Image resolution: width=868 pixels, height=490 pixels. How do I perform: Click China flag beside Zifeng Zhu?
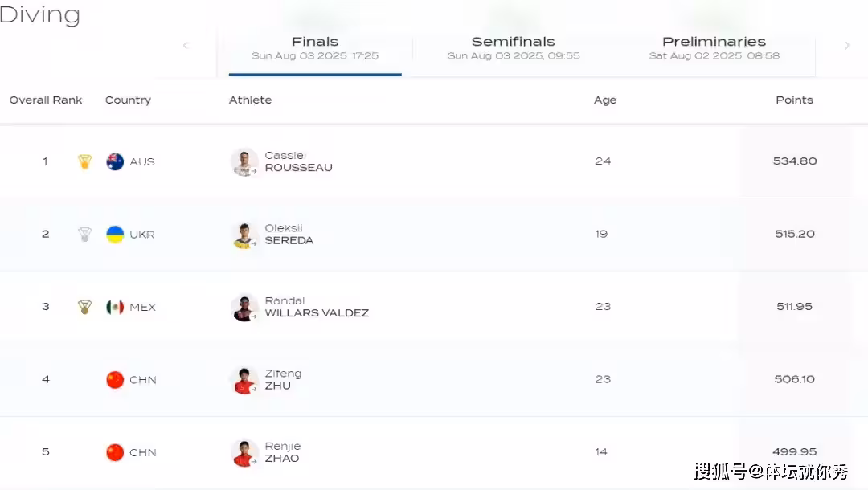(x=115, y=380)
